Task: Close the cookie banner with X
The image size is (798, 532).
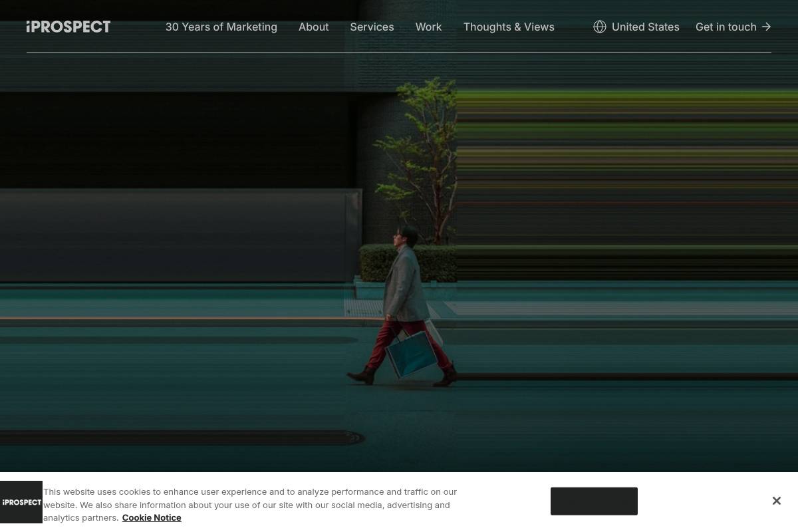Action: pos(776,501)
